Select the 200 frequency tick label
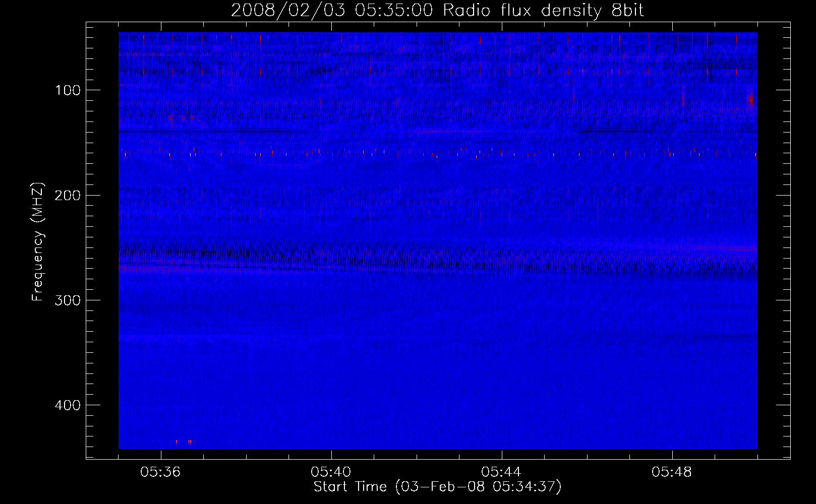This screenshot has width=816, height=504. point(68,196)
